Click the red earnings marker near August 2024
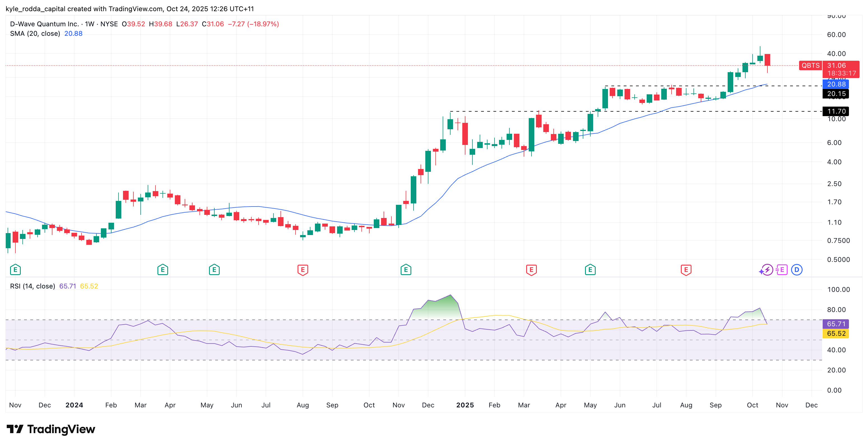This screenshot has height=446, width=868. click(x=303, y=270)
